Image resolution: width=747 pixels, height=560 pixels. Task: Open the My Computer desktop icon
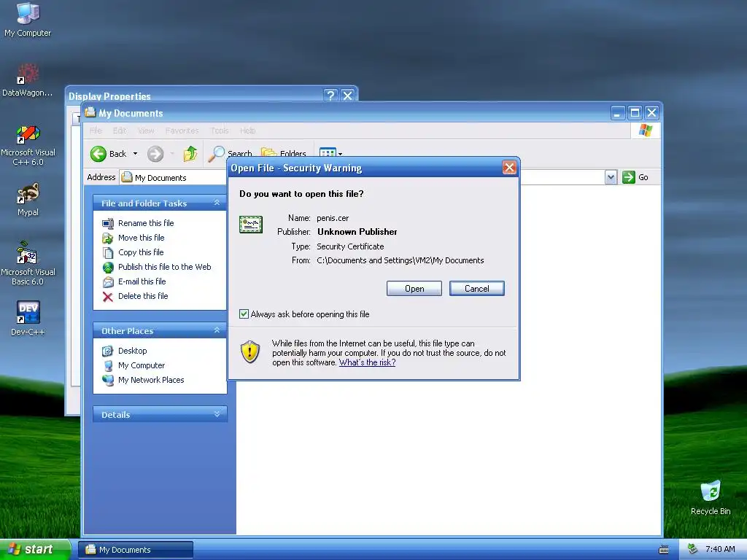click(28, 19)
